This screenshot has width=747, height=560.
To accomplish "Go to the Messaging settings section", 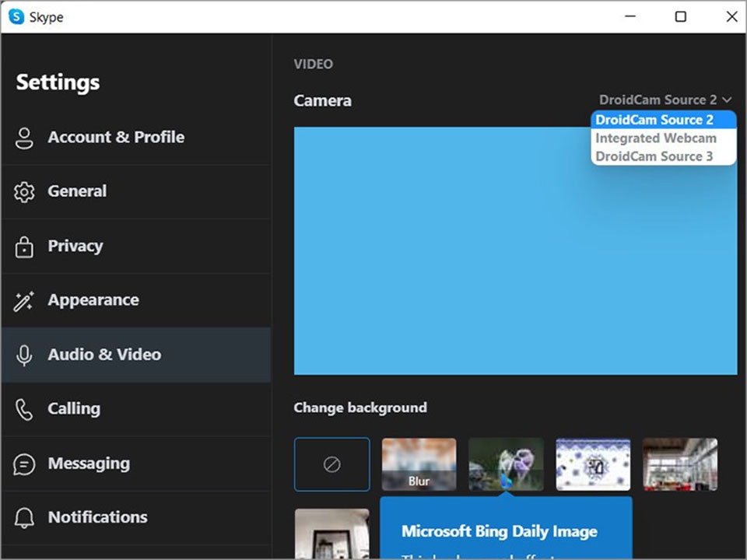I will click(x=88, y=464).
